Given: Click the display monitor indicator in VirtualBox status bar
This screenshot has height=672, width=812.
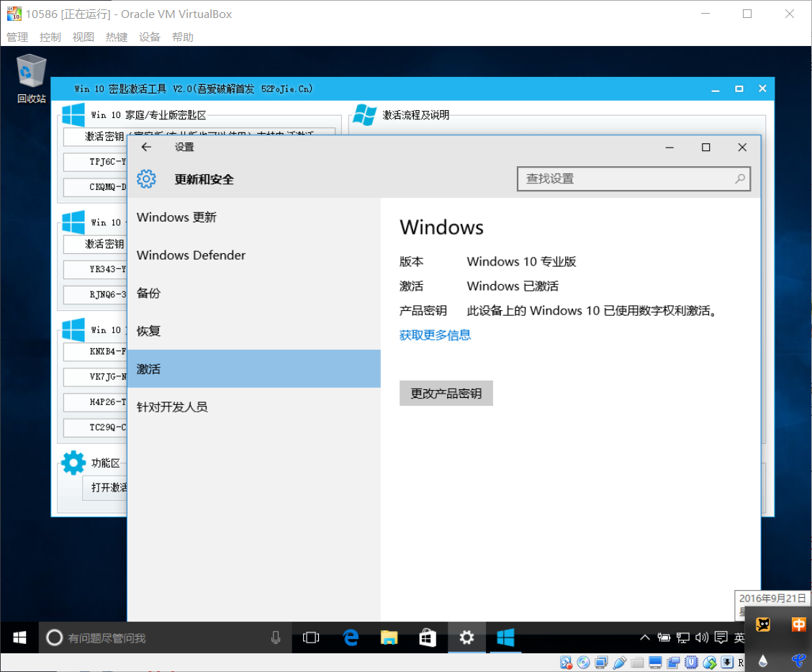Looking at the screenshot, I should point(655,662).
